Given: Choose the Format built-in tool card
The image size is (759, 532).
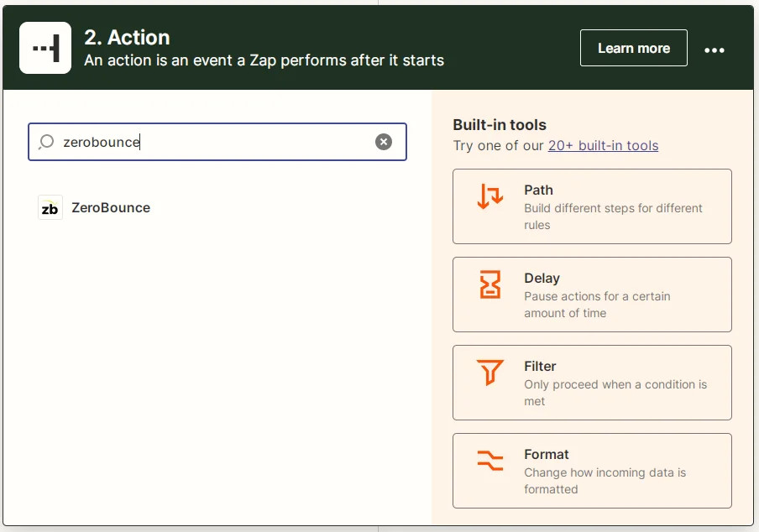Looking at the screenshot, I should tap(592, 470).
